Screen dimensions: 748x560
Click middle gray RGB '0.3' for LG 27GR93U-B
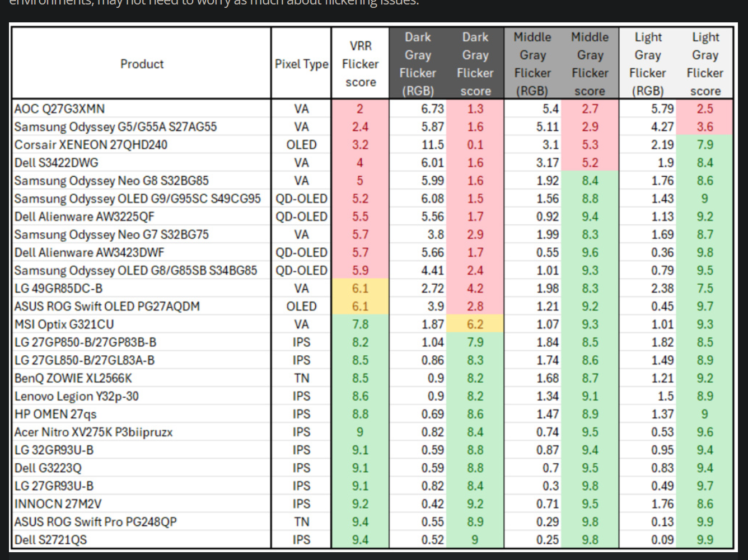(550, 486)
